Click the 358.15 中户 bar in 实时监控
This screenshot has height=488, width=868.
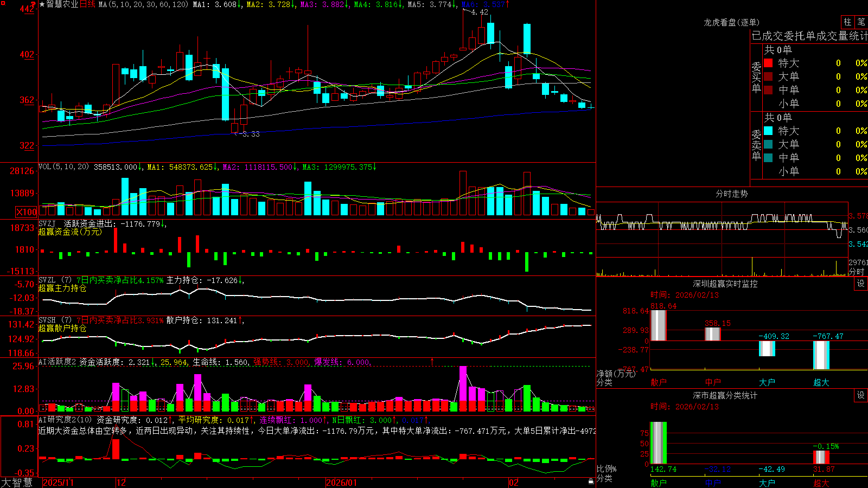point(712,335)
